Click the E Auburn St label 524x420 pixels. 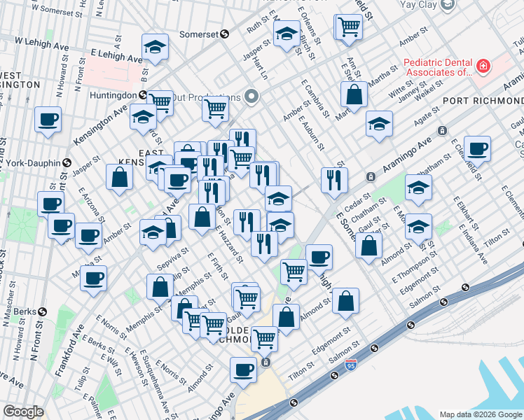(312, 133)
